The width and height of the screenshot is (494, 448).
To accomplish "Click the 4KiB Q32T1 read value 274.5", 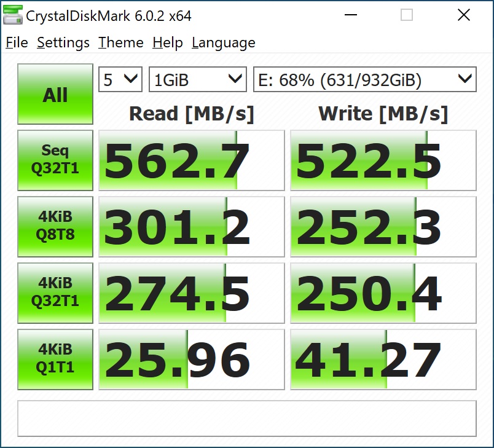I will pos(192,293).
